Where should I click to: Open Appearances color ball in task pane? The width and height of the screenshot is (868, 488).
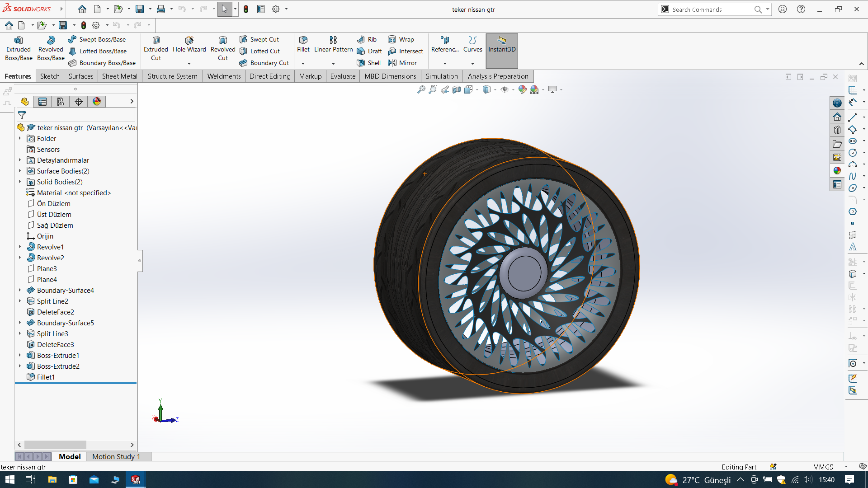pos(837,170)
